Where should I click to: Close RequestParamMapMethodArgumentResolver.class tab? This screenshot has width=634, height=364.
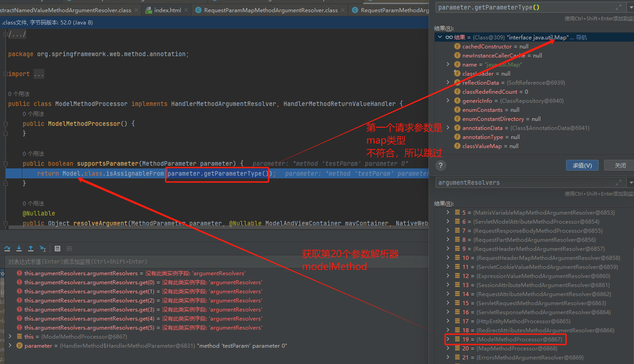coord(343,10)
